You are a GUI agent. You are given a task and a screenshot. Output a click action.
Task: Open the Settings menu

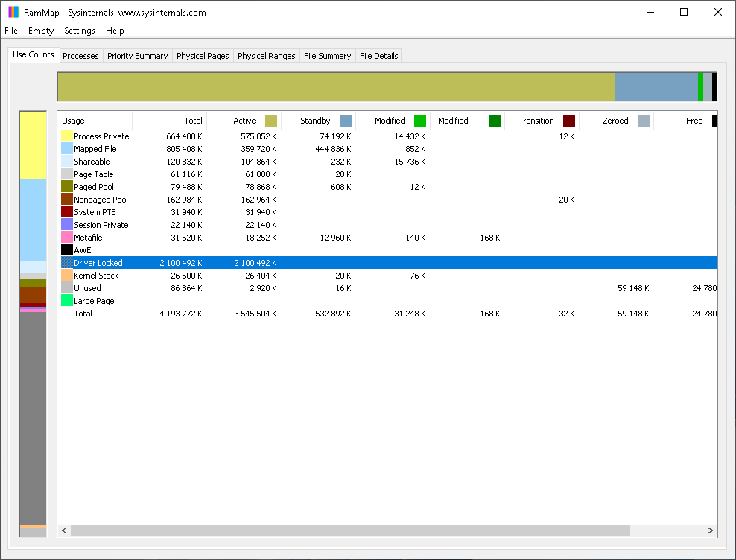(x=80, y=31)
